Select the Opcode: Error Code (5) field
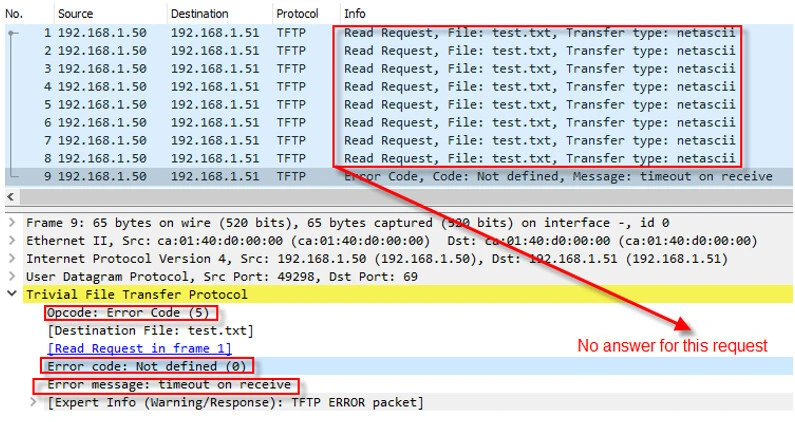The image size is (795, 422). click(131, 313)
